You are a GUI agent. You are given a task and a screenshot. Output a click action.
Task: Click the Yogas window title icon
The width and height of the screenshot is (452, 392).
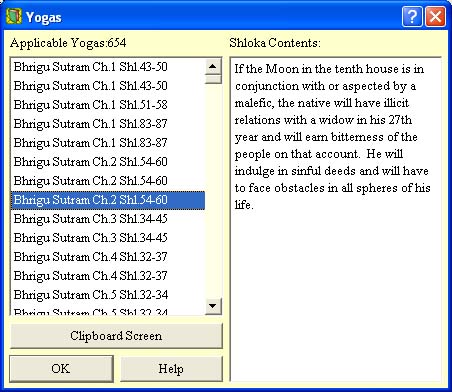14,16
